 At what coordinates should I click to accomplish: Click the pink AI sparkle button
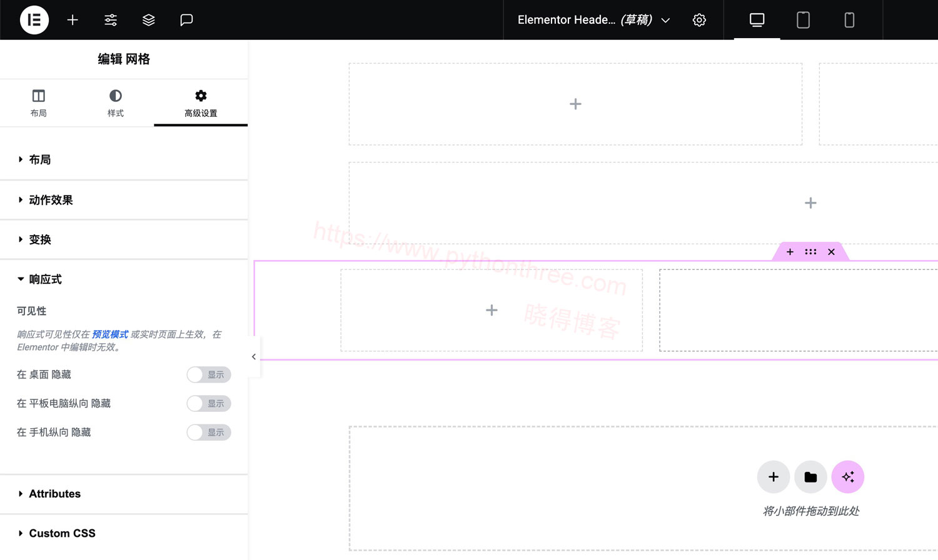click(x=848, y=477)
